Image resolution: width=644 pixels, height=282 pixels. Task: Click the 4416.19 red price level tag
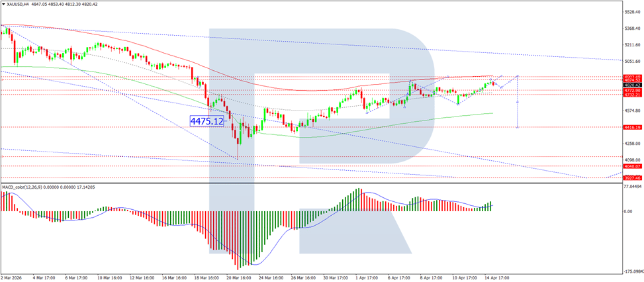pyautogui.click(x=633, y=127)
